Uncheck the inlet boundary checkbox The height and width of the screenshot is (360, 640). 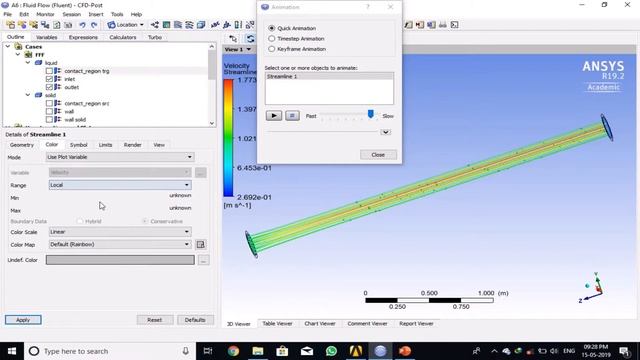tap(49, 79)
